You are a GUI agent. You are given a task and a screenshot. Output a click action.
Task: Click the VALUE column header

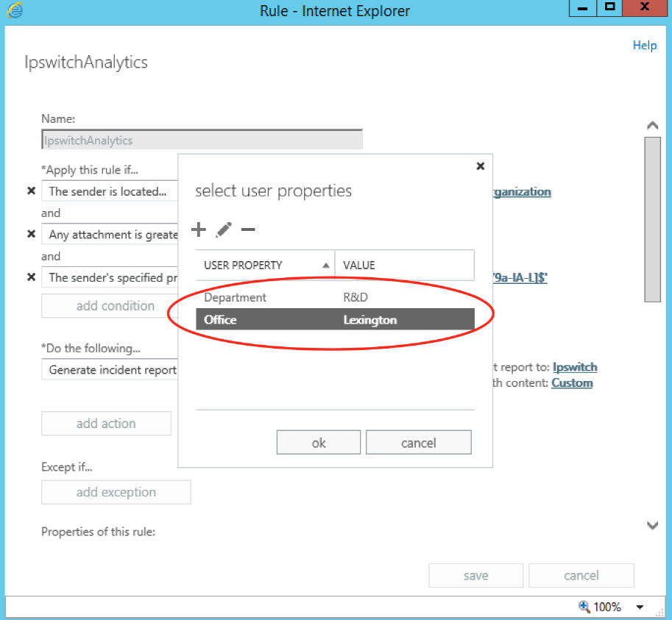pyautogui.click(x=405, y=265)
